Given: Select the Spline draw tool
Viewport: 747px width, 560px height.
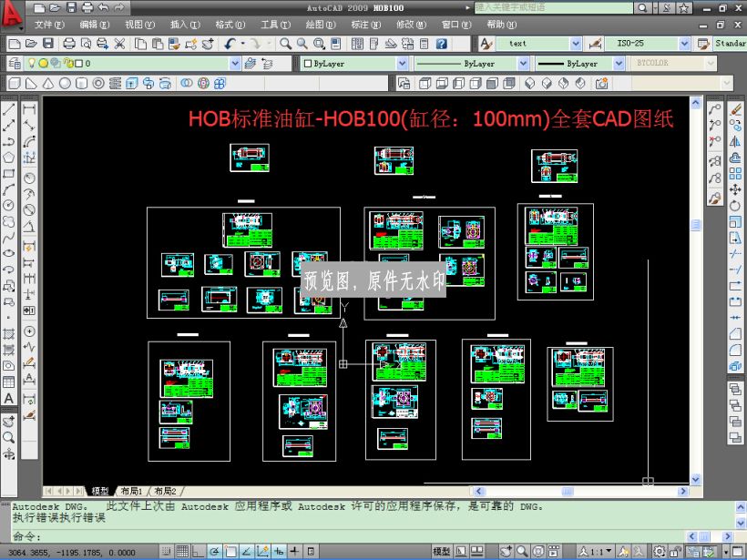Looking at the screenshot, I should click(8, 237).
